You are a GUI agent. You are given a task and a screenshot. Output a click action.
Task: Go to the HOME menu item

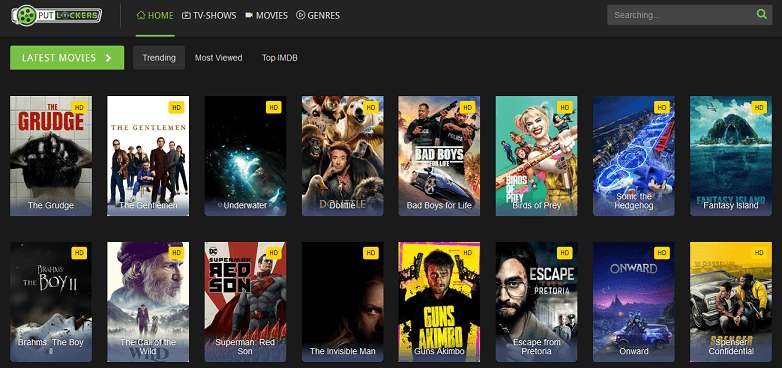[x=155, y=15]
